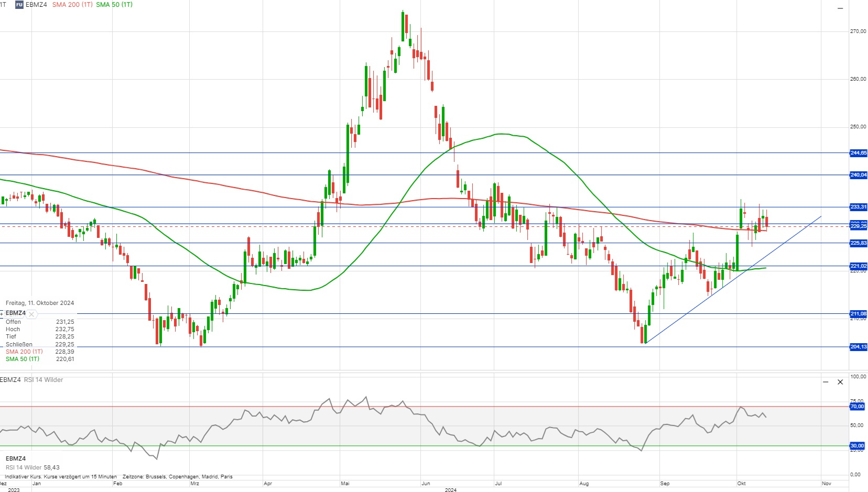Click the RSI 14 Wilder panel title

coord(43,380)
